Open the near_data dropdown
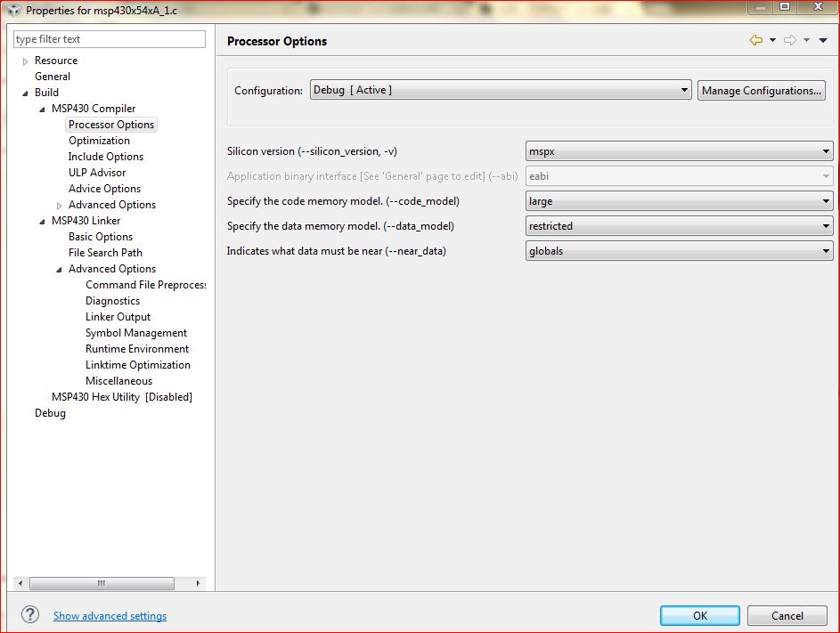 point(679,251)
